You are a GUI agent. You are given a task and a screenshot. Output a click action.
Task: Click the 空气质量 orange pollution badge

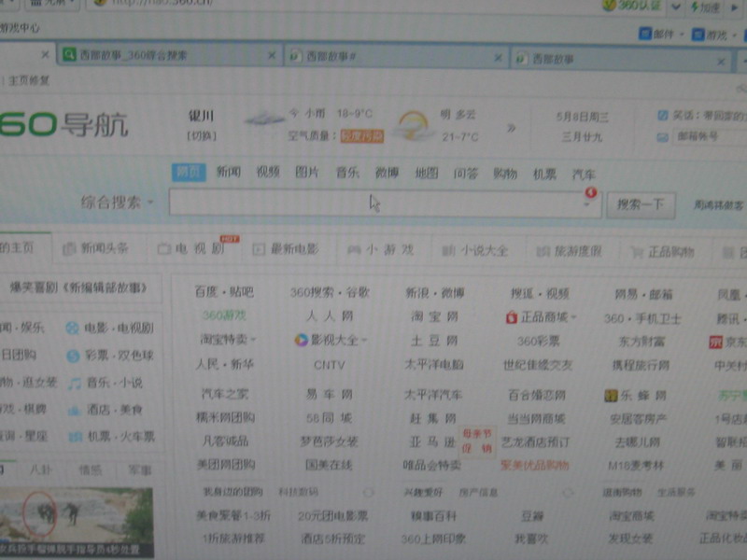(362, 136)
